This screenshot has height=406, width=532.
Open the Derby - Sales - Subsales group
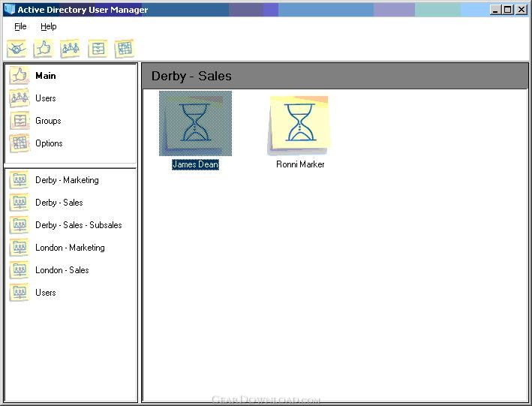point(79,225)
